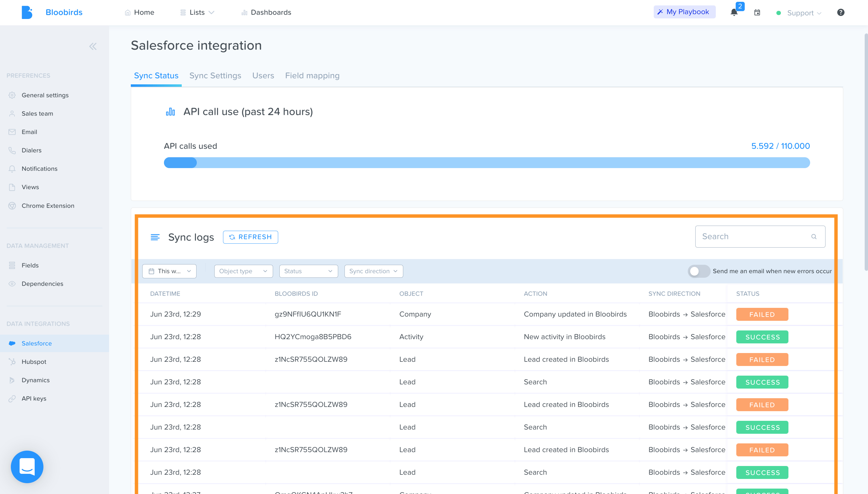Click the DATETIME column header
The width and height of the screenshot is (868, 494).
(165, 294)
